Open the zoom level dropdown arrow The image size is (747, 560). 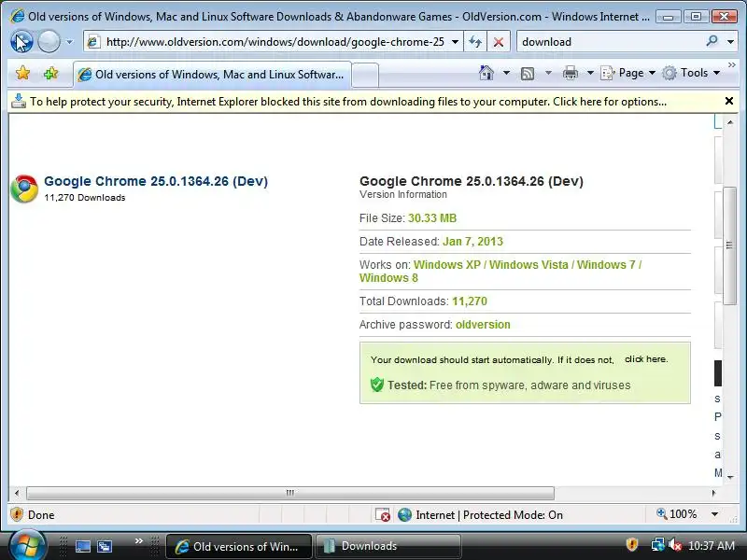(x=714, y=514)
